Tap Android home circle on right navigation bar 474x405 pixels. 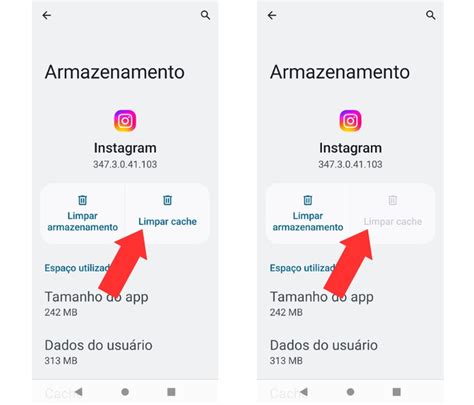pos(350,392)
